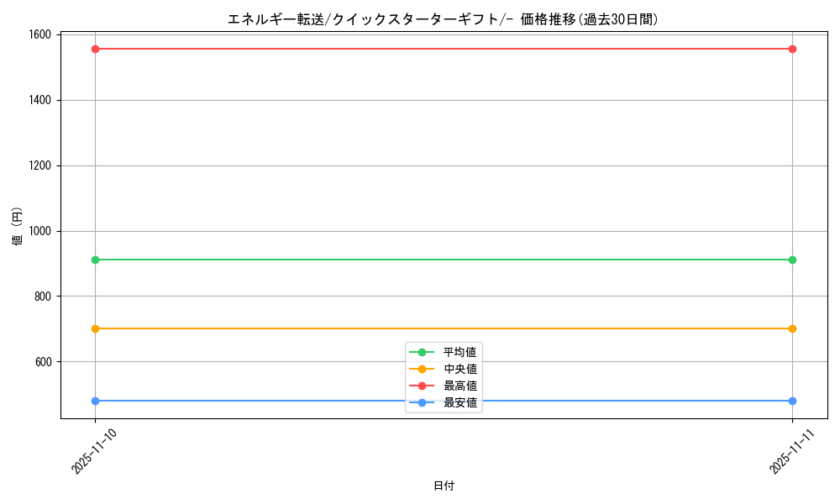Screen dimensions: 840x504
Task: Click the 日付 axis label
Action: coord(444,485)
